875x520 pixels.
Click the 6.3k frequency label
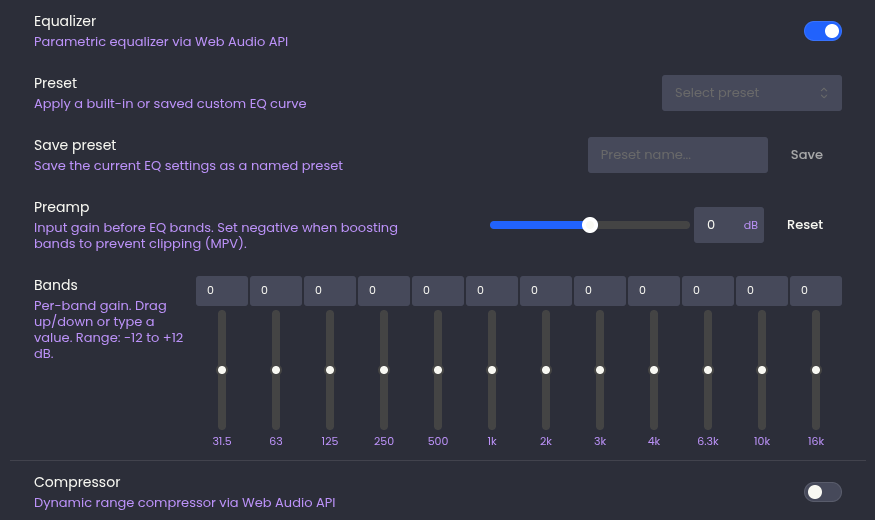pos(708,441)
